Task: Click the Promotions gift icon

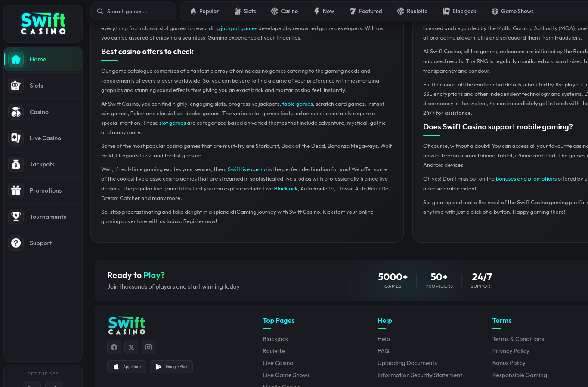Action: click(x=16, y=190)
